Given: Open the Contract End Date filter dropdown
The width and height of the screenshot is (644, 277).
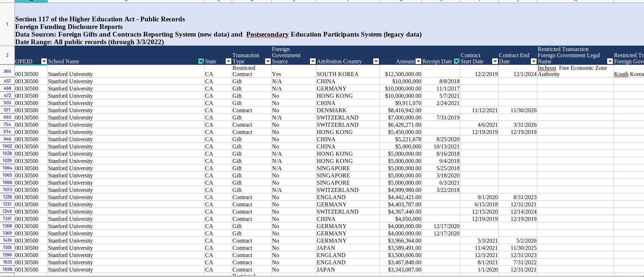Looking at the screenshot, I should (534, 62).
